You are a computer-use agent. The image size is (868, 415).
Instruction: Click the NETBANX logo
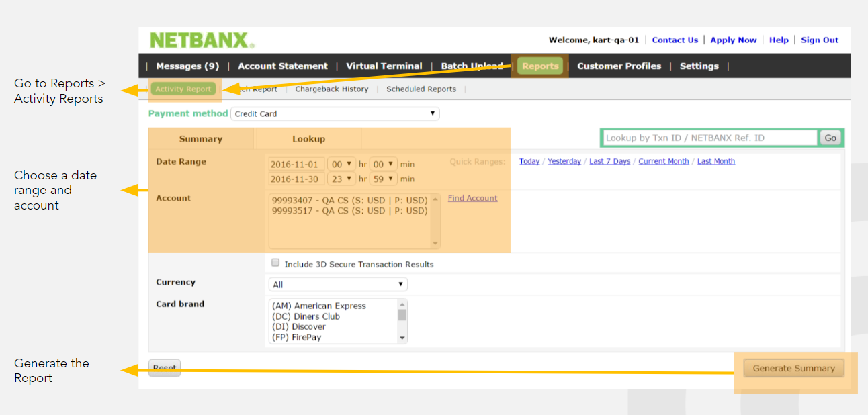click(202, 40)
